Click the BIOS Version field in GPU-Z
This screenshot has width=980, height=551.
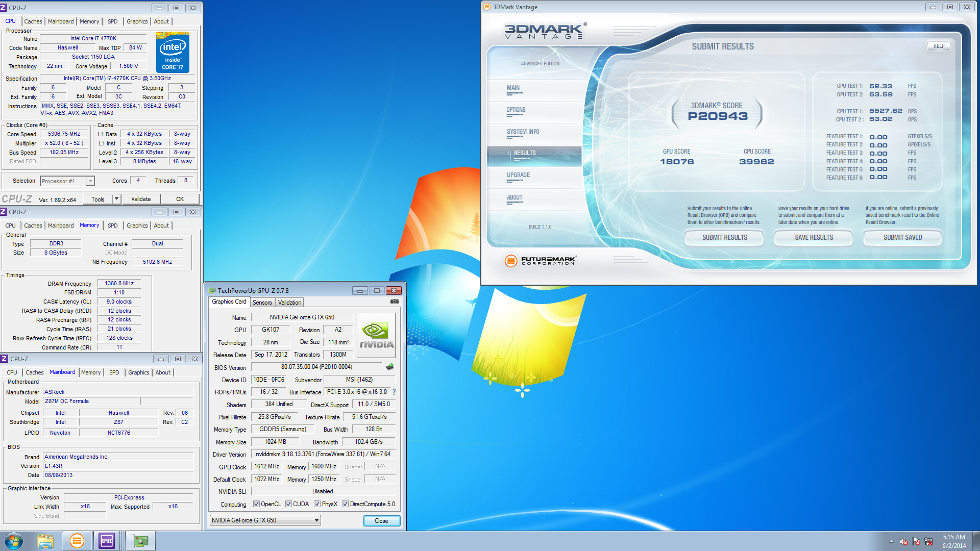pos(316,367)
